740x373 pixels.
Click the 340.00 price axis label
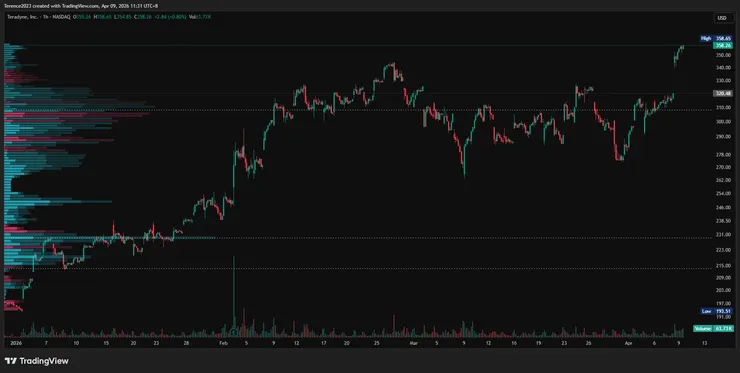723,68
